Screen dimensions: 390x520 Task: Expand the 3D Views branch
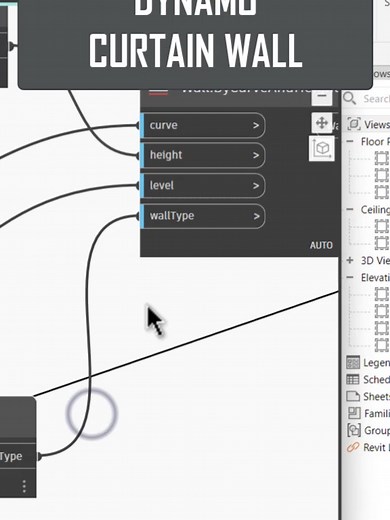pos(350,260)
